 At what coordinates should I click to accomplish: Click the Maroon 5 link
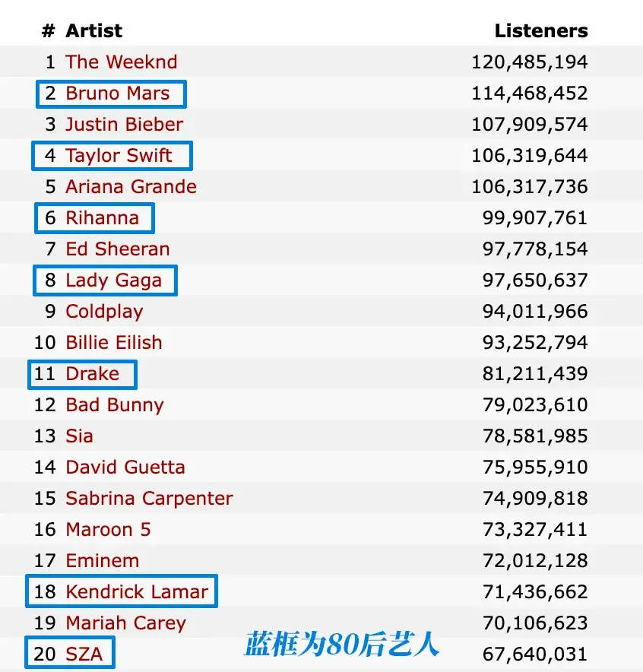pos(108,530)
